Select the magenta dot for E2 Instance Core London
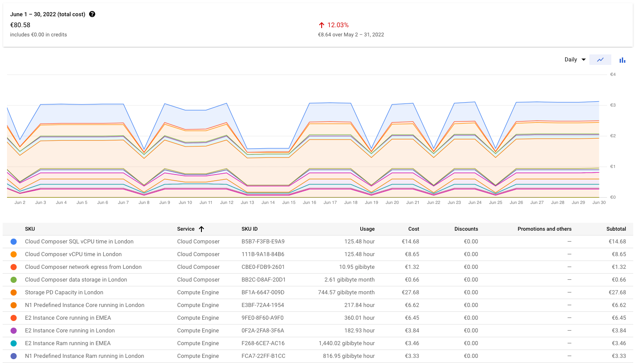635x364 pixels. pos(13,330)
